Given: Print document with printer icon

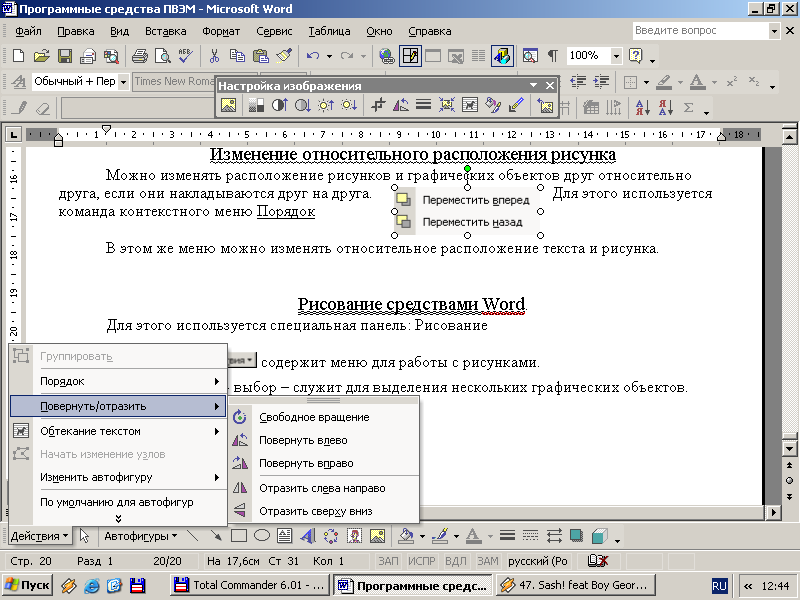Looking at the screenshot, I should [139, 56].
